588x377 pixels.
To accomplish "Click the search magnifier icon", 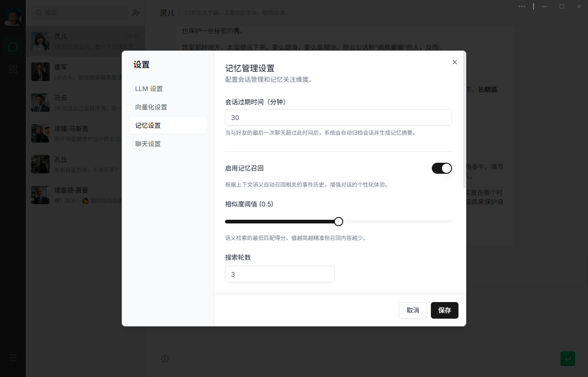I will [x=39, y=13].
